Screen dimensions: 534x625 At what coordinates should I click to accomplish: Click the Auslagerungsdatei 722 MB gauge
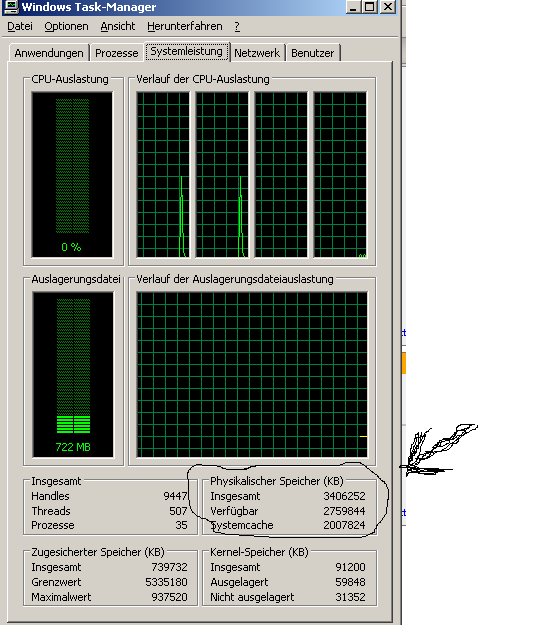pos(73,375)
